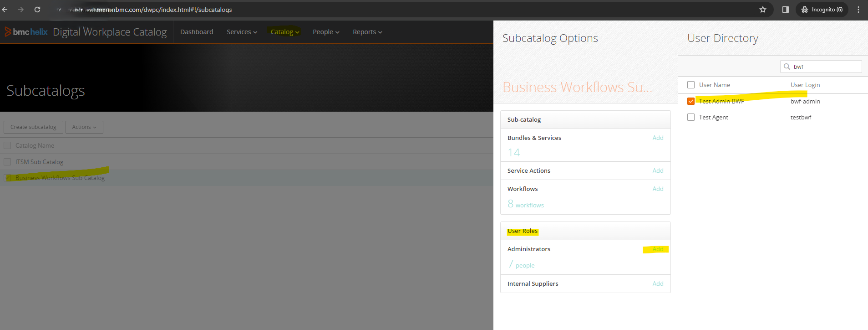The width and height of the screenshot is (868, 330).
Task: Expand the People dropdown menu
Action: 326,32
